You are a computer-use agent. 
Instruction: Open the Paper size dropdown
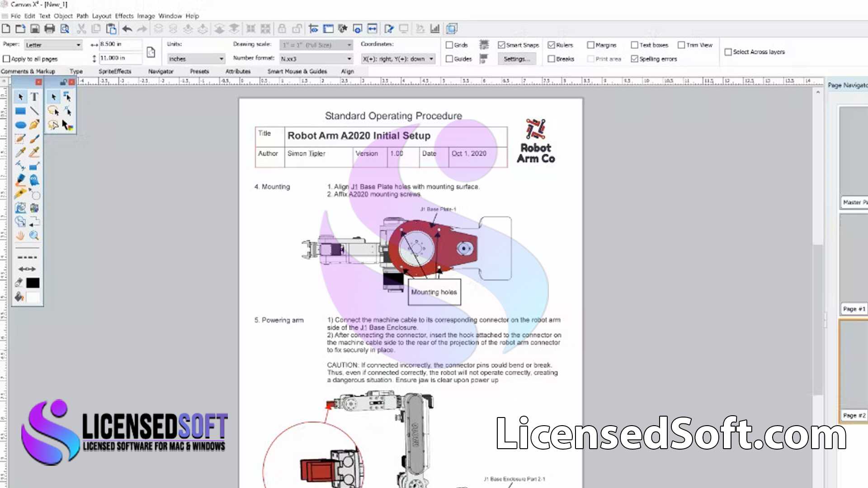point(53,45)
